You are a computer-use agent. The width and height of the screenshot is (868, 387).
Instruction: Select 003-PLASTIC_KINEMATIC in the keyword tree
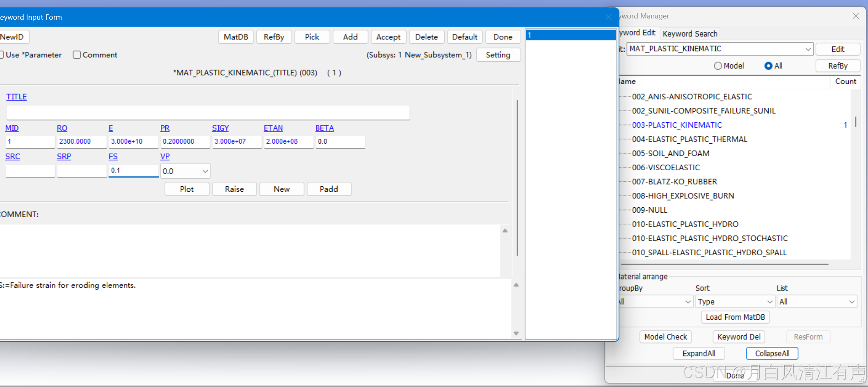click(x=677, y=125)
